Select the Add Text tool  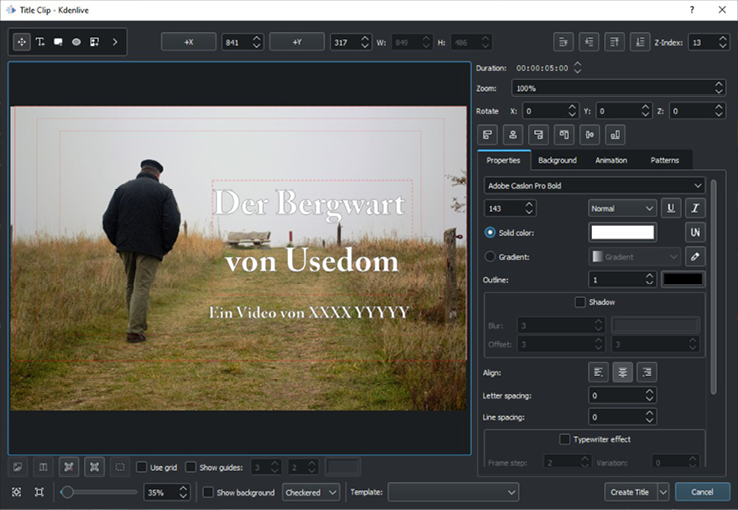(x=40, y=42)
